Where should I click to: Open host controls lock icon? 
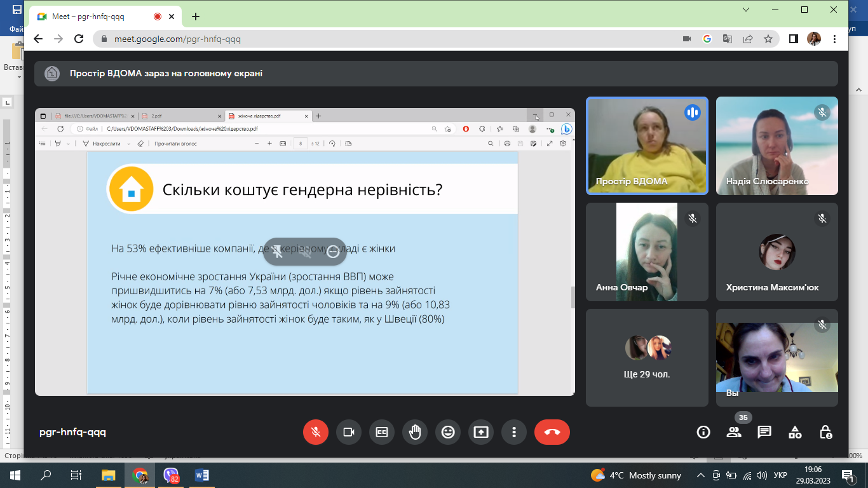pos(825,432)
